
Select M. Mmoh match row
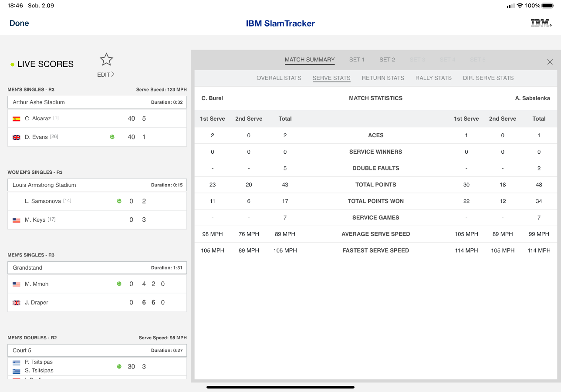[97, 284]
